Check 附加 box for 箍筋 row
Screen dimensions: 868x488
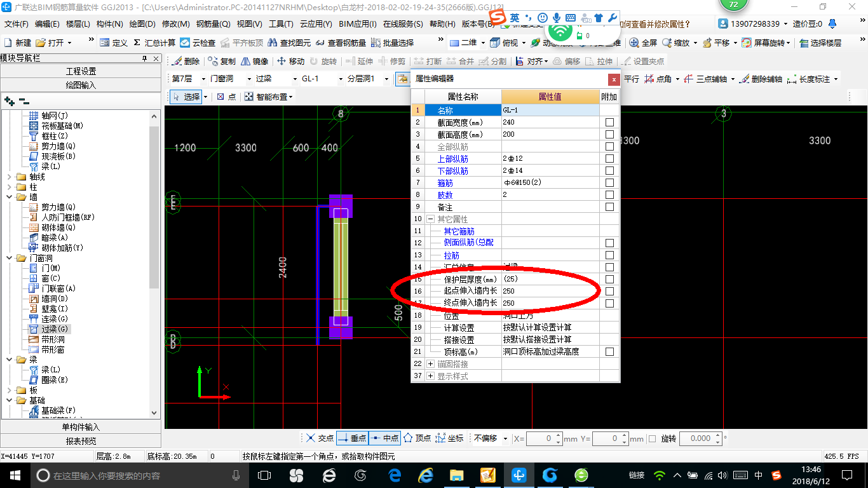[609, 182]
